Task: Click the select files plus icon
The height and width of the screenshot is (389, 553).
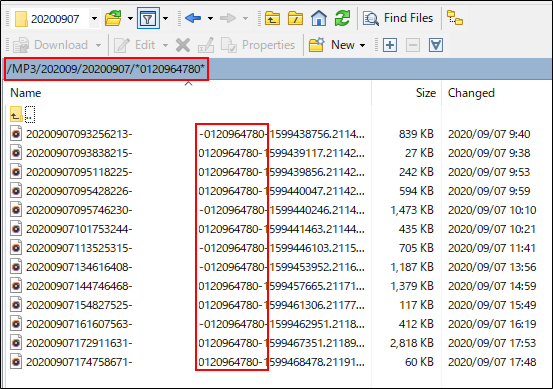Action: click(390, 45)
